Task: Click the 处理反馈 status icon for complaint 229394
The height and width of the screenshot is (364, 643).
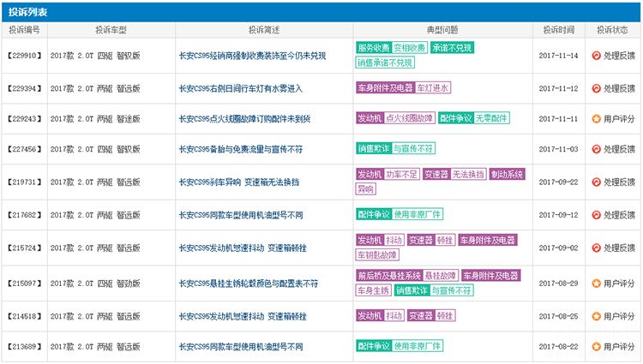Action: (596, 88)
